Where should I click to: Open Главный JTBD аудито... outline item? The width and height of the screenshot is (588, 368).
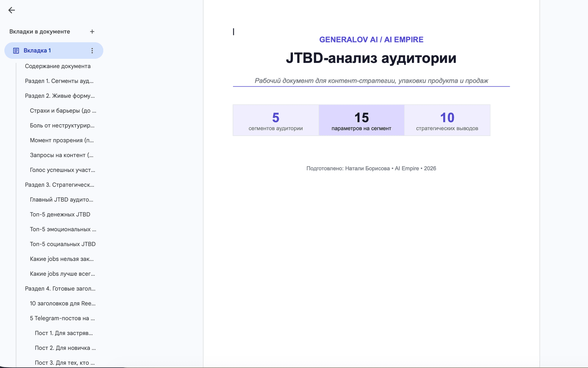[x=61, y=200]
